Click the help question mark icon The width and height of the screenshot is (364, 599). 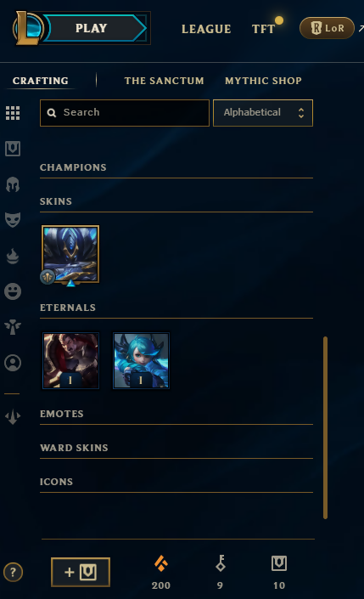point(14,573)
